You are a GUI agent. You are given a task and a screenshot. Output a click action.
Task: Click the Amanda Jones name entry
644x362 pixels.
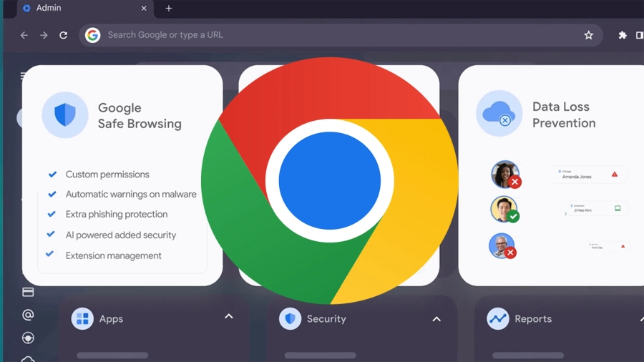[577, 177]
